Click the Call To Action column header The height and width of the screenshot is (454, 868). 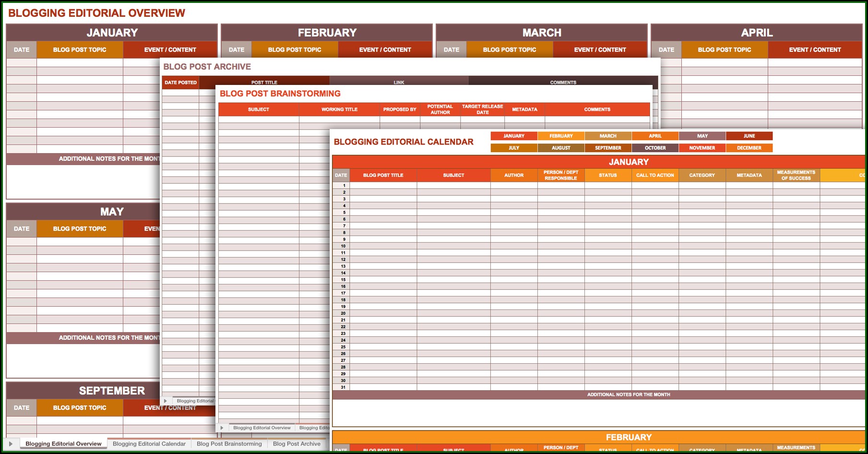pos(655,175)
